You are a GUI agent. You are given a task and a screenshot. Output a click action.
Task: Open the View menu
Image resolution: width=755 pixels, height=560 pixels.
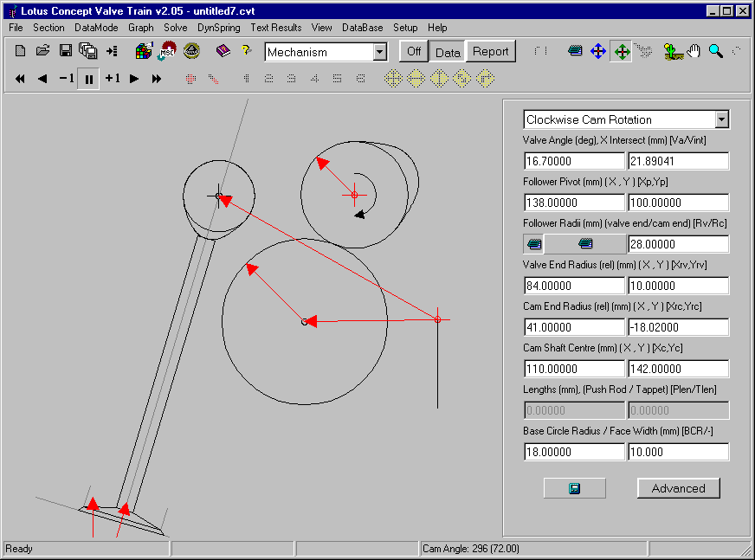point(321,28)
